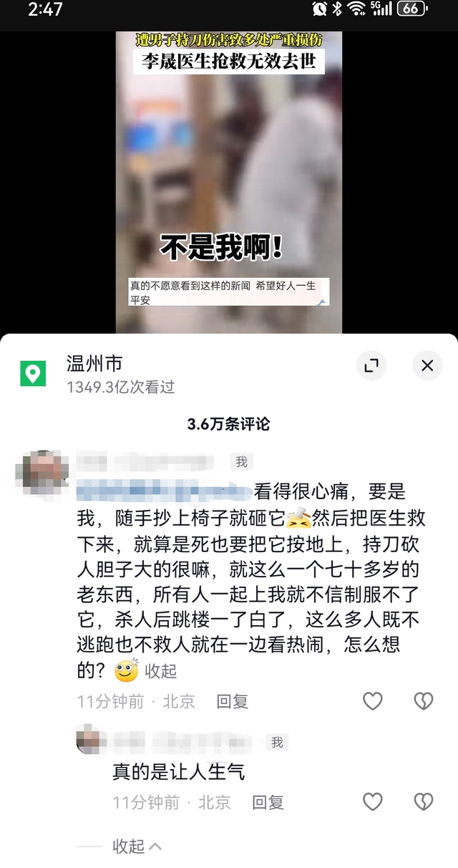Reply to the main comment
This screenshot has height=868, width=458.
tap(233, 701)
